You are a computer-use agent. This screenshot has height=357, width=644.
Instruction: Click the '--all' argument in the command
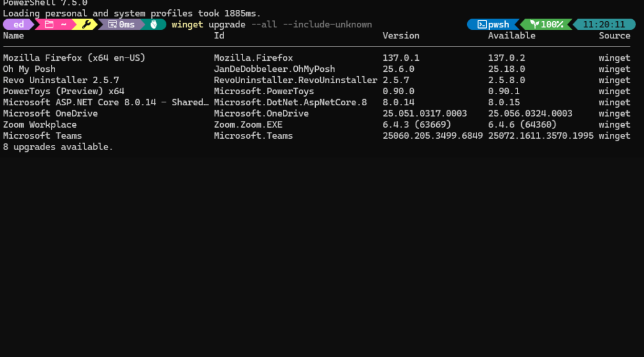point(264,25)
